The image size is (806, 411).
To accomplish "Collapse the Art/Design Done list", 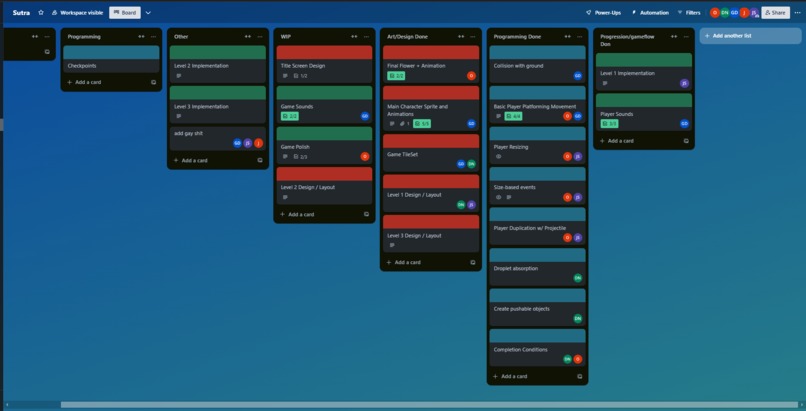I will pos(461,36).
